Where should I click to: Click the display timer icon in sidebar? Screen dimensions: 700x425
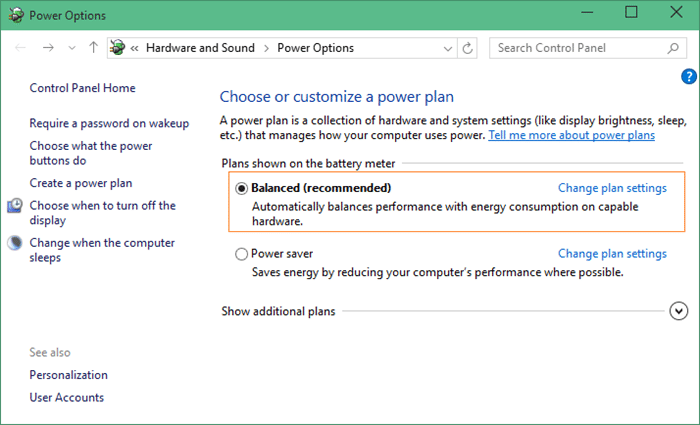click(15, 206)
